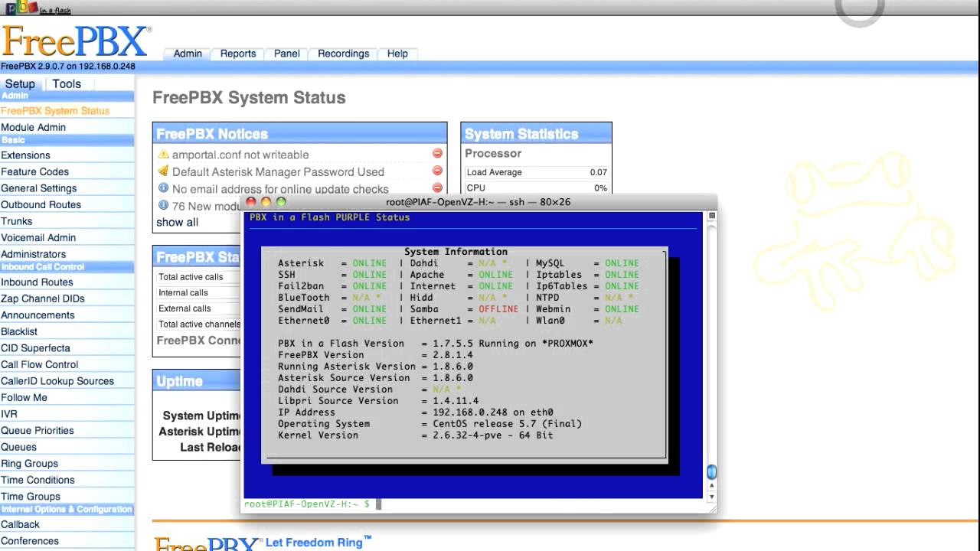
Task: Open Zap Channel DIDs in sidebar
Action: pos(43,298)
